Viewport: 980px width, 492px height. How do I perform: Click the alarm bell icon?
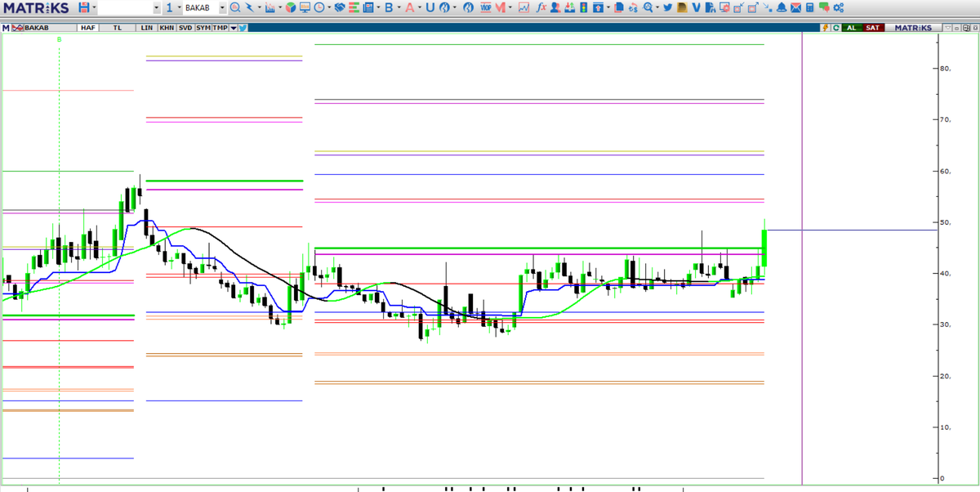(x=782, y=7)
